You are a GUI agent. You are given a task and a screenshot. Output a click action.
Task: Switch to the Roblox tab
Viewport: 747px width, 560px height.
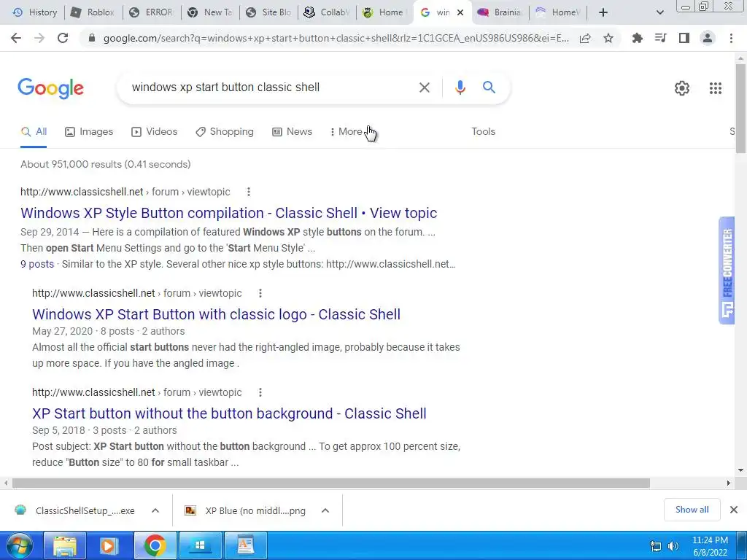pos(93,12)
